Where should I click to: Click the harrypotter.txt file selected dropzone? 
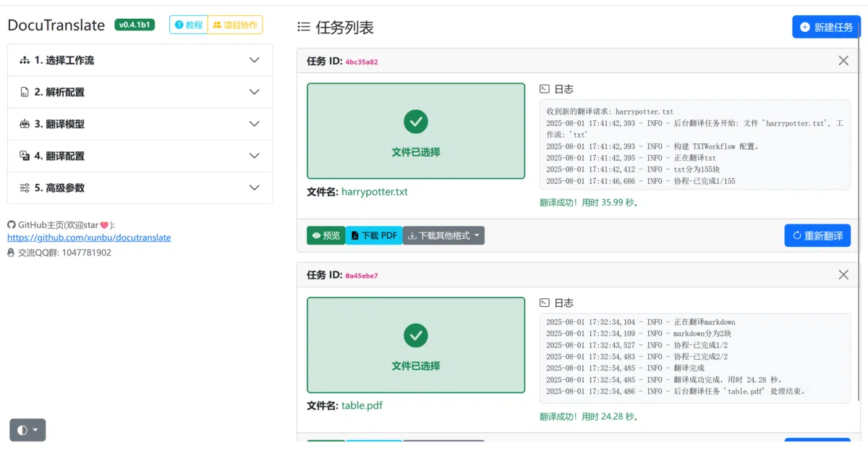pyautogui.click(x=416, y=131)
